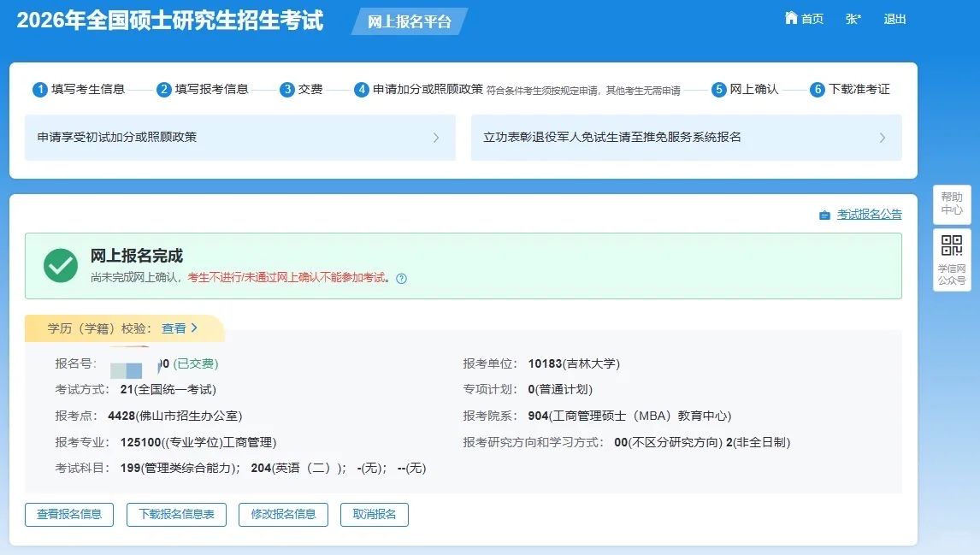
Task: Click the 查看报名信息 button
Action: [68, 514]
